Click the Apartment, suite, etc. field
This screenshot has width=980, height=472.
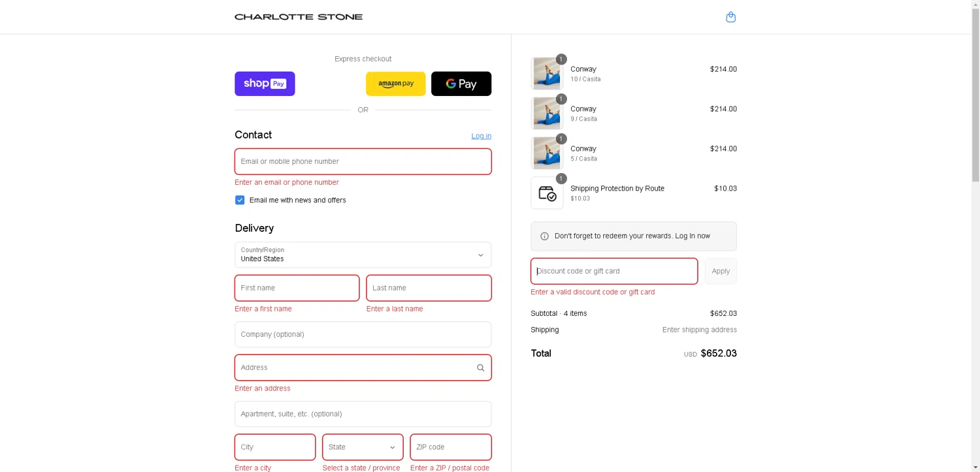tap(363, 414)
